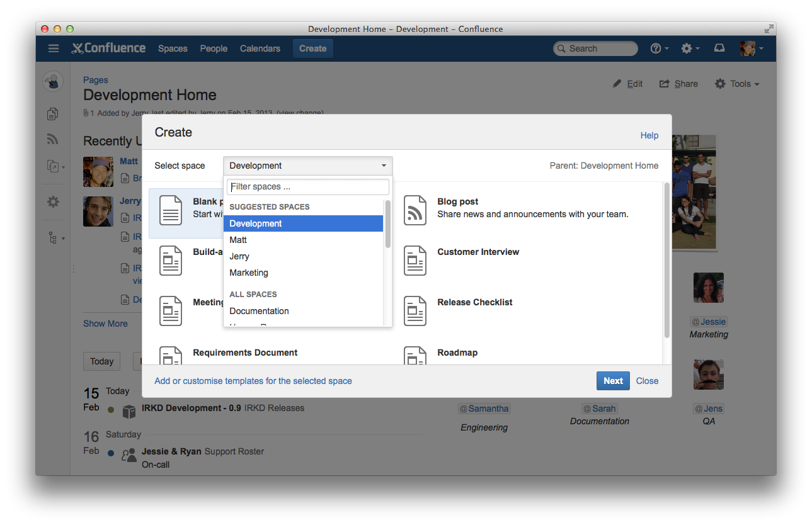Open the Select space dropdown
Viewport: 812px width, 525px height.
pyautogui.click(x=308, y=166)
